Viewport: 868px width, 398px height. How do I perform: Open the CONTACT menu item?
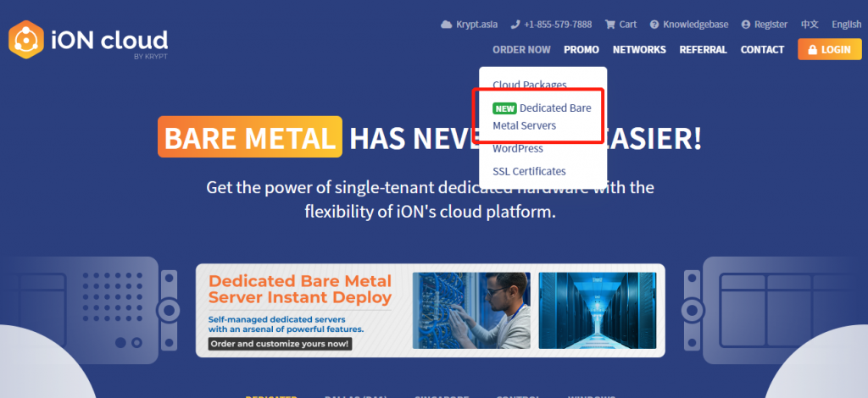coord(762,50)
